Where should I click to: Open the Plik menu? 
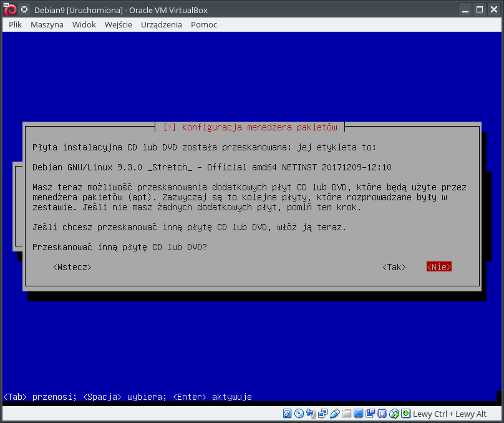coord(16,24)
